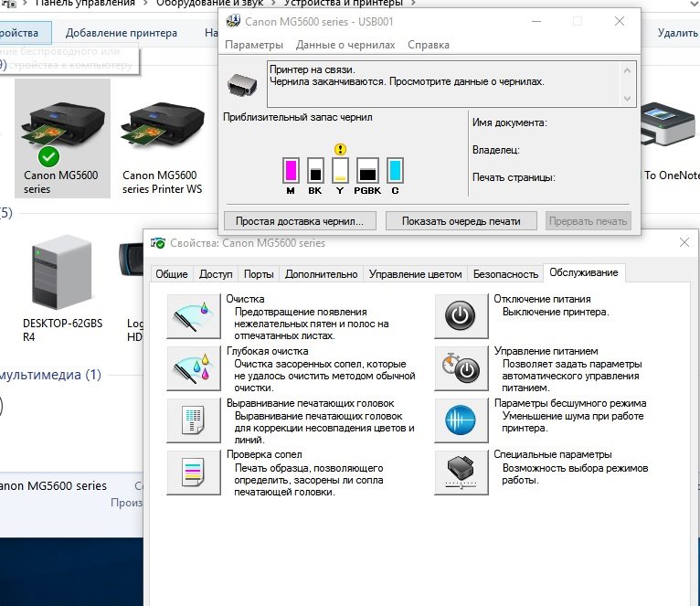Switch to the Безопасность tab
This screenshot has width=700, height=606.
(x=505, y=274)
